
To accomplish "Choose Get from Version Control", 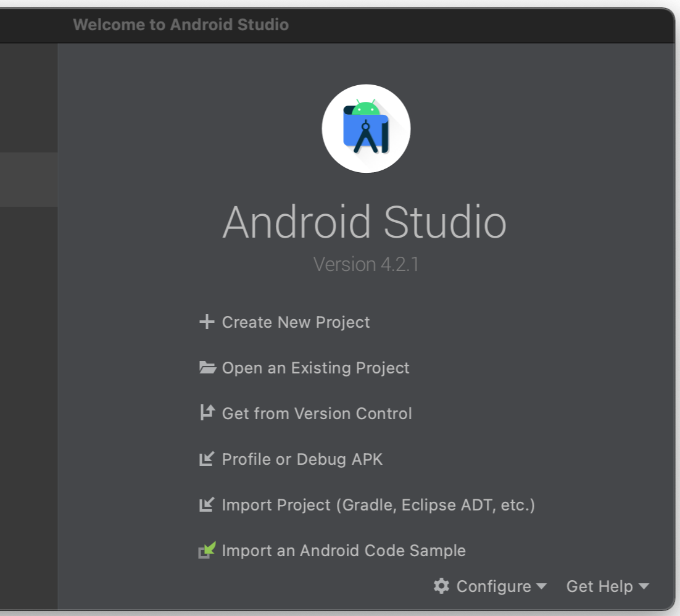I will (317, 414).
